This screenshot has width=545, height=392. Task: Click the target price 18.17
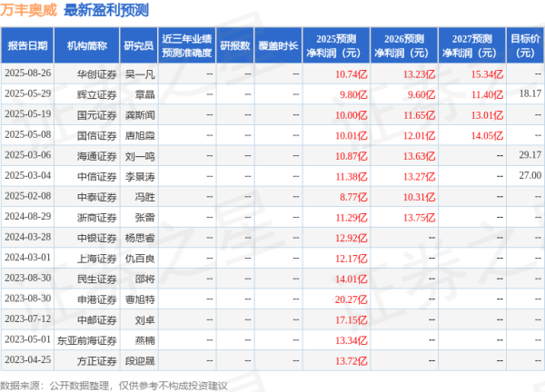530,93
